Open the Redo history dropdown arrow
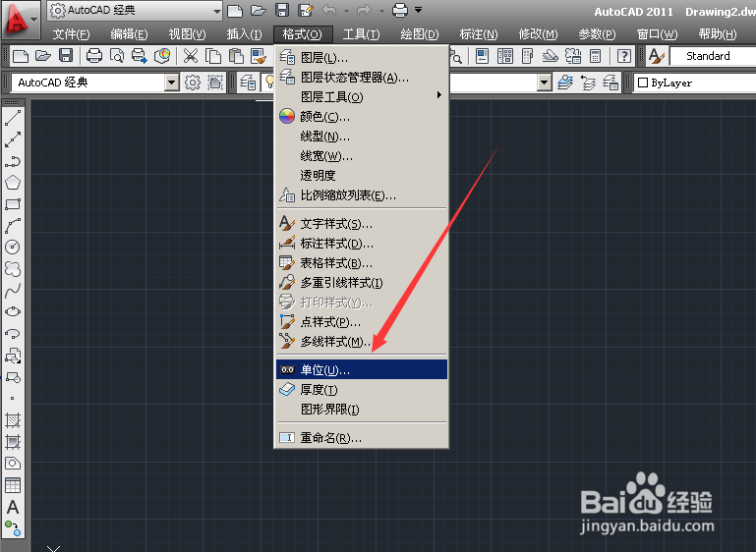Image resolution: width=756 pixels, height=552 pixels. (381, 10)
